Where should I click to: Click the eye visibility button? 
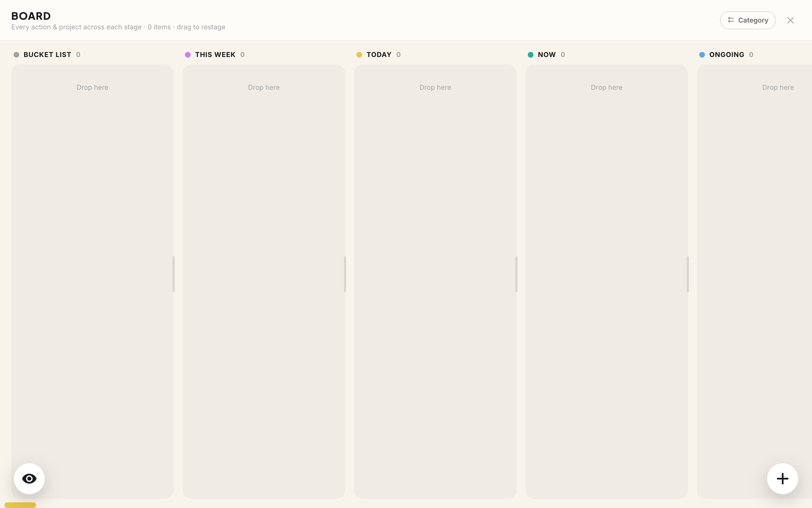[x=29, y=479]
